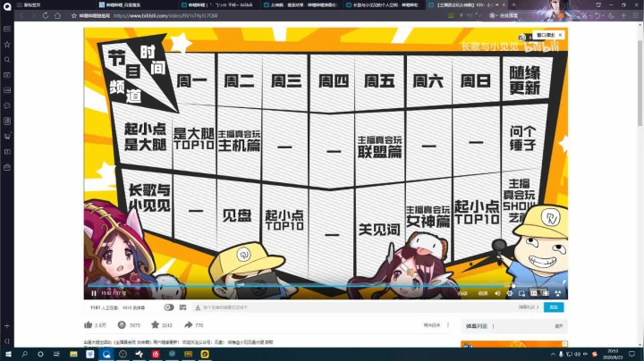Reload the current page

[46, 15]
